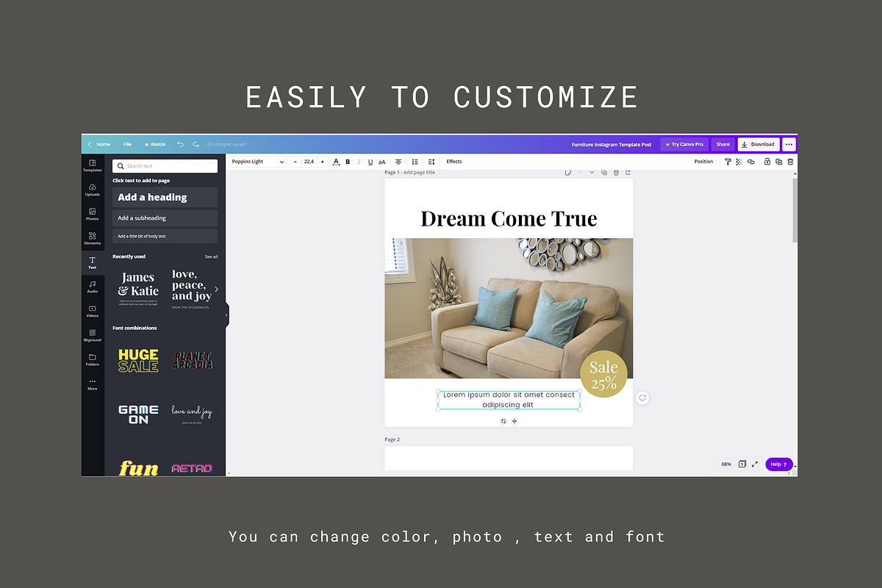
Task: Move page 1 down with chevron
Action: click(x=592, y=173)
